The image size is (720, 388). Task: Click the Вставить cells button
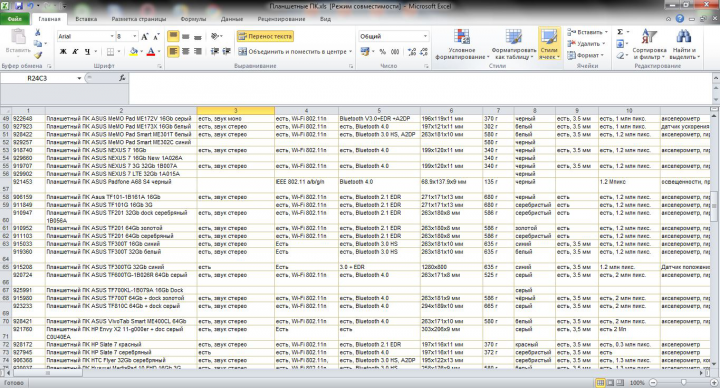[x=587, y=32]
